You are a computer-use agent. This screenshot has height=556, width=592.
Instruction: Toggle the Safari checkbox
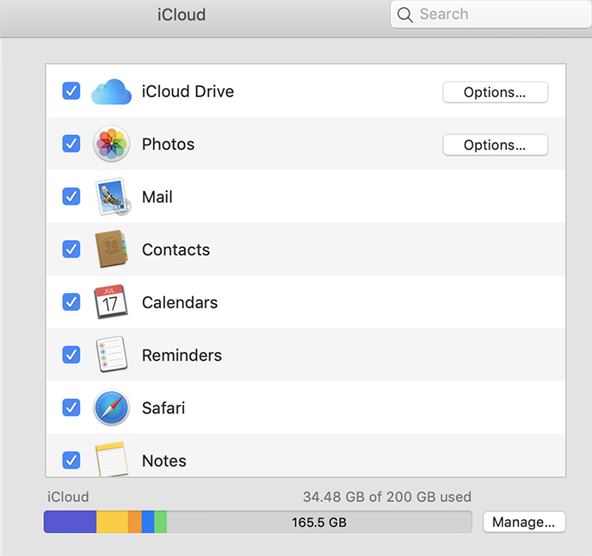coord(71,407)
